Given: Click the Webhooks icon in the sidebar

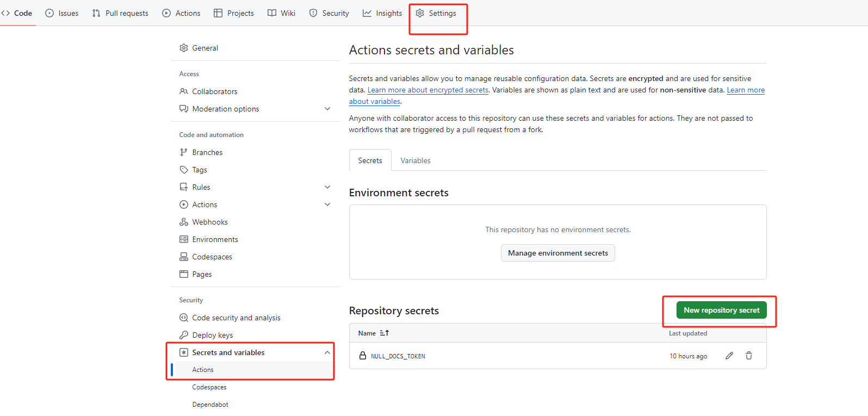Looking at the screenshot, I should point(184,222).
